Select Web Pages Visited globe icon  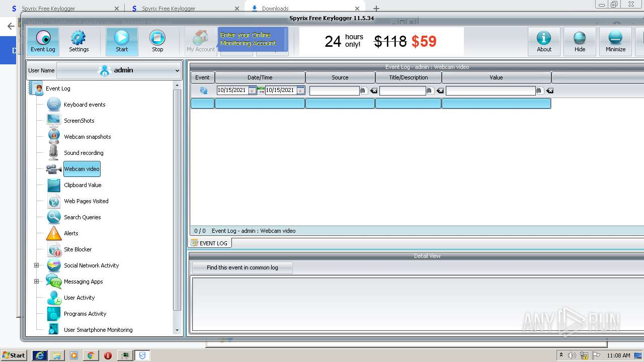point(54,201)
